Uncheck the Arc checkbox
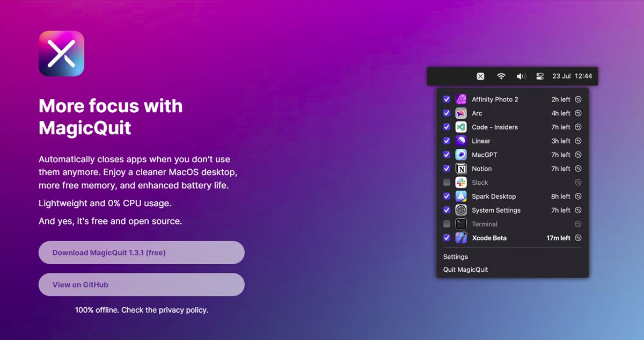The image size is (644, 340). pyautogui.click(x=447, y=113)
